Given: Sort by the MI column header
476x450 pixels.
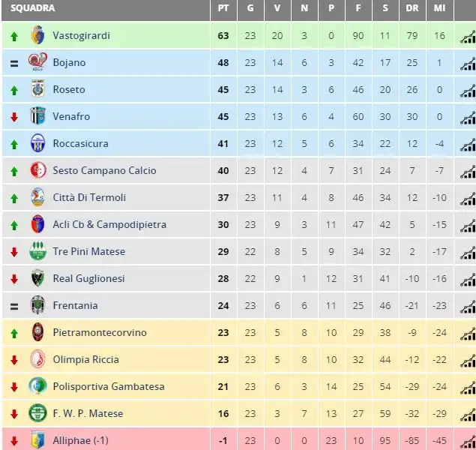Looking at the screenshot, I should coord(439,8).
